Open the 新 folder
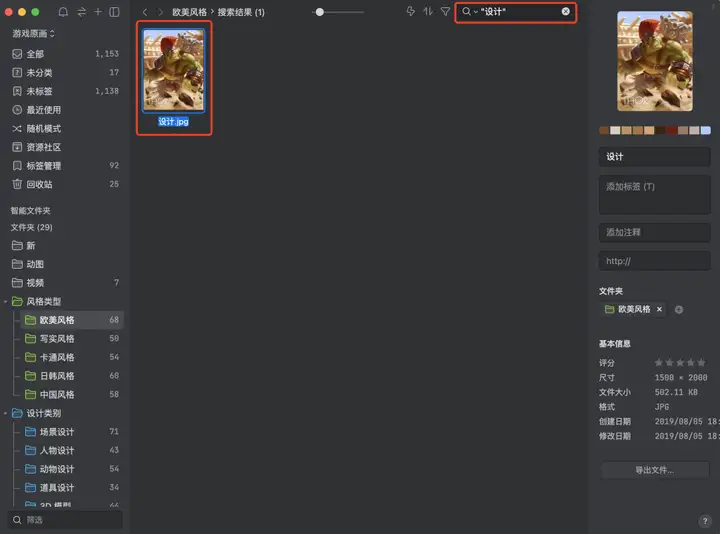 click(x=66, y=246)
